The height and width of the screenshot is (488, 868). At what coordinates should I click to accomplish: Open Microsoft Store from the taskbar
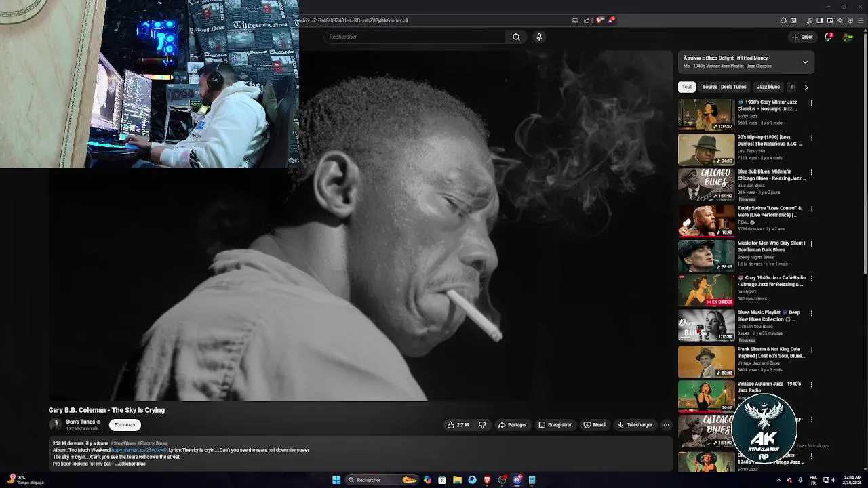(x=442, y=480)
